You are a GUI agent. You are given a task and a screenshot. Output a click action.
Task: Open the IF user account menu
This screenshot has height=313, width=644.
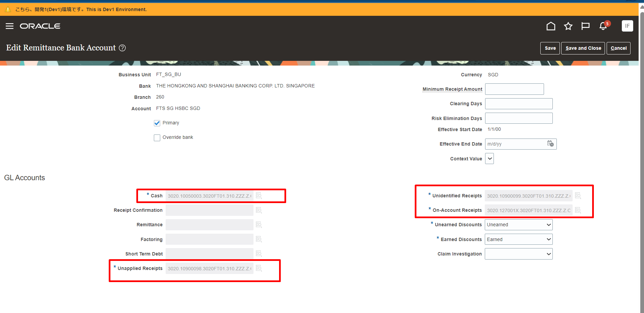(x=627, y=26)
